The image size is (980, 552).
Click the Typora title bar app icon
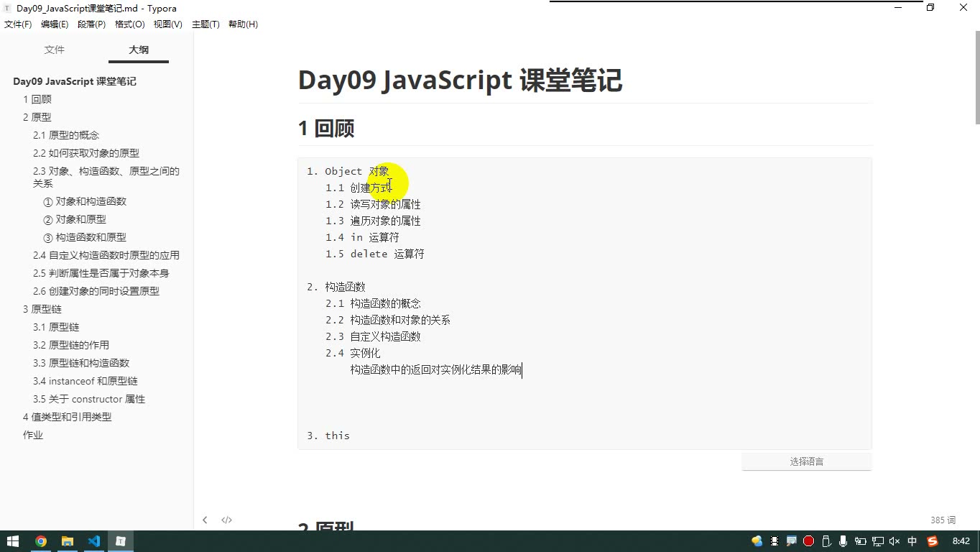click(7, 8)
